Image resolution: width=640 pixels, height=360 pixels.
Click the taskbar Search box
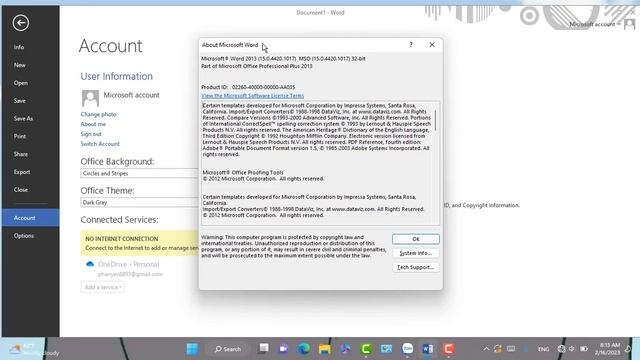[x=228, y=349]
